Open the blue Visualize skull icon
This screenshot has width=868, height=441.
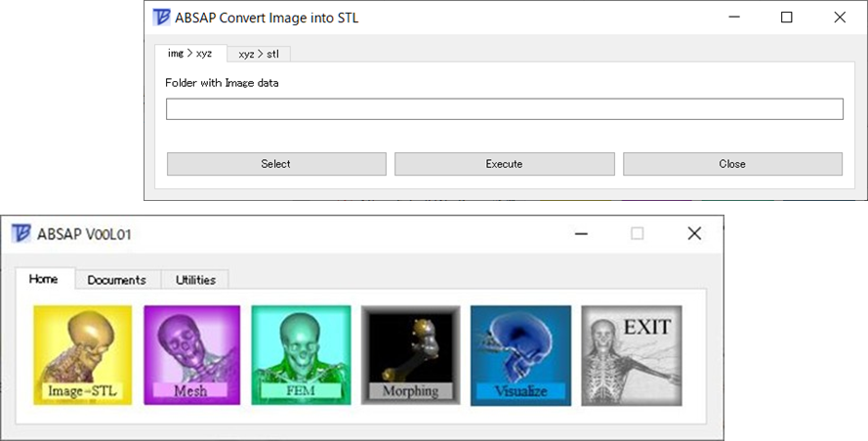pos(520,355)
